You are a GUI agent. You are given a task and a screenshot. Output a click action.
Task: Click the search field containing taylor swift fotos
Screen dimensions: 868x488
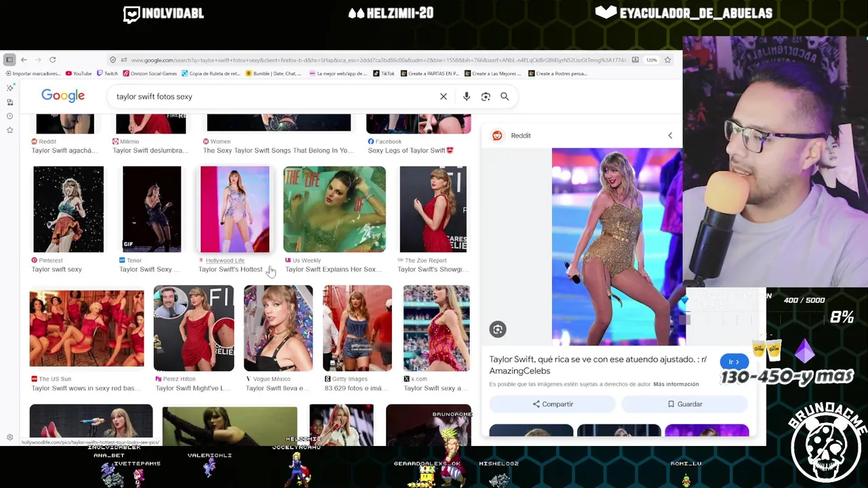coord(275,96)
